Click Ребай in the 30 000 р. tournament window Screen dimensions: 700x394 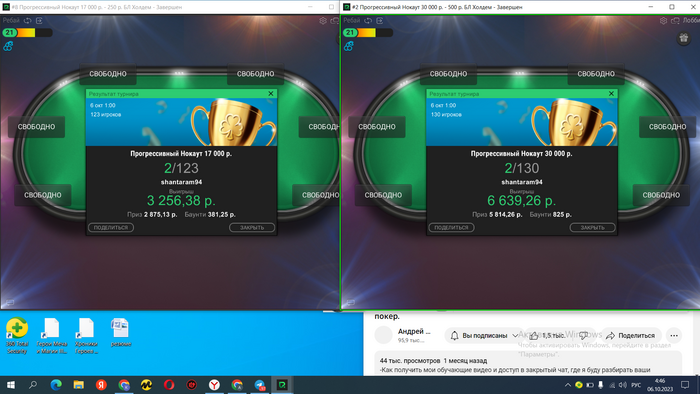(352, 21)
